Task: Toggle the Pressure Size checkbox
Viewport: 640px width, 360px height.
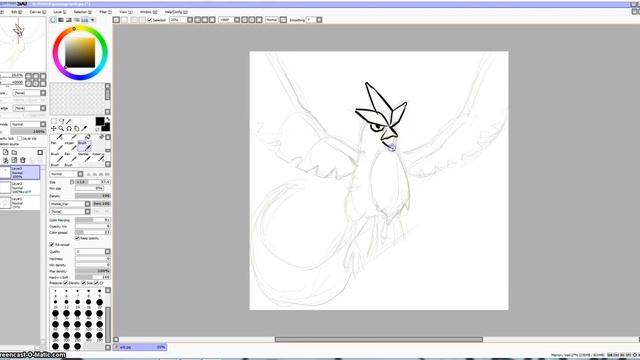Action: point(83,283)
